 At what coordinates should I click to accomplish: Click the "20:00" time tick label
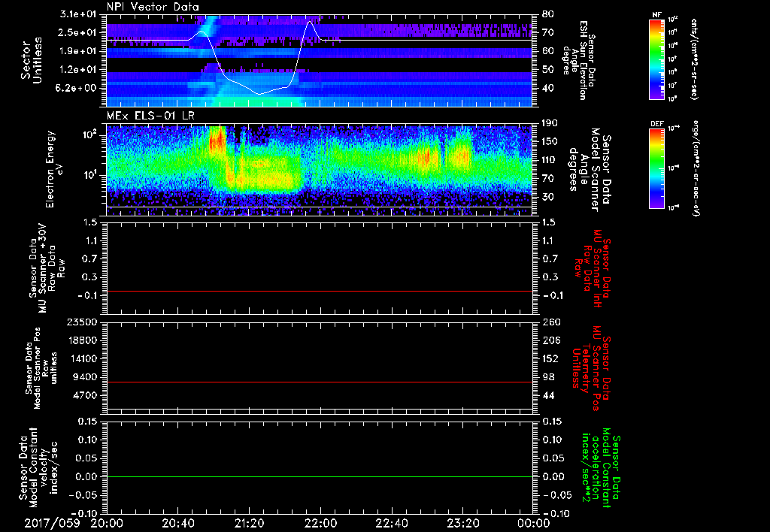tap(107, 523)
